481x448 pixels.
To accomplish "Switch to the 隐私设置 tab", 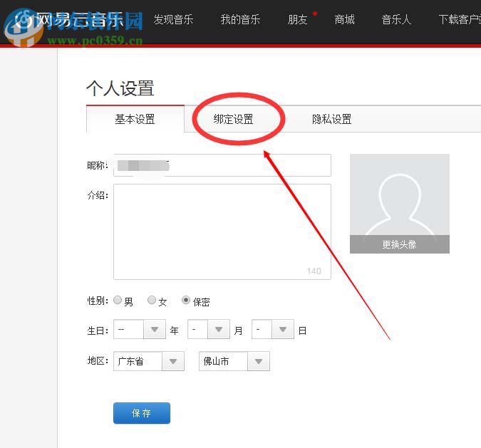I will point(331,119).
